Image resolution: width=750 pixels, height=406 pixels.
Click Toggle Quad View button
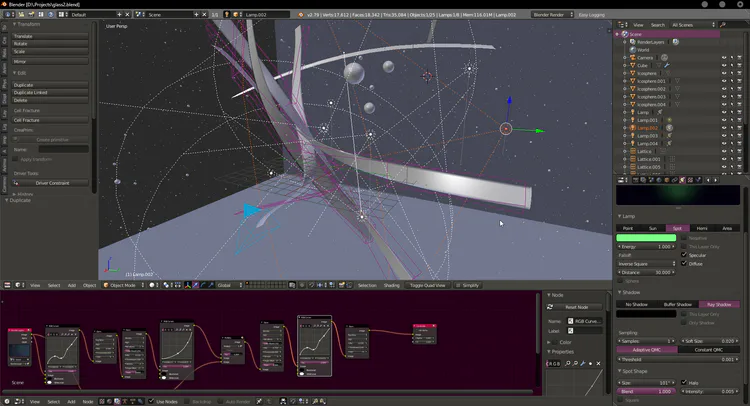(x=427, y=285)
